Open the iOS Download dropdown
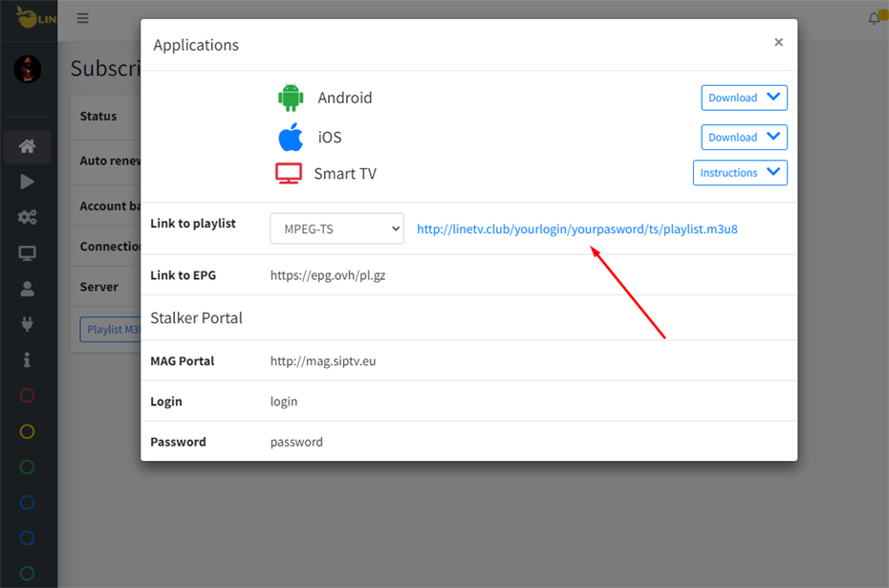The image size is (889, 588). point(744,138)
